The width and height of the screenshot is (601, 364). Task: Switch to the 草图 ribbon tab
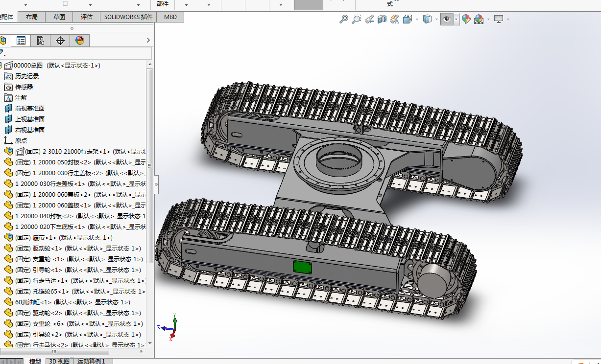pos(59,17)
